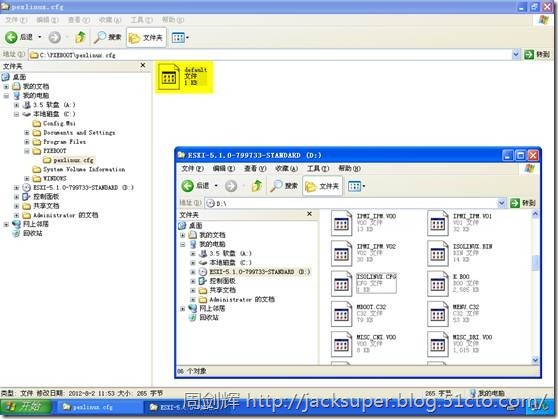This screenshot has width=558, height=419.
Task: Collapse My Computer node in left tree
Action: (x=6, y=96)
